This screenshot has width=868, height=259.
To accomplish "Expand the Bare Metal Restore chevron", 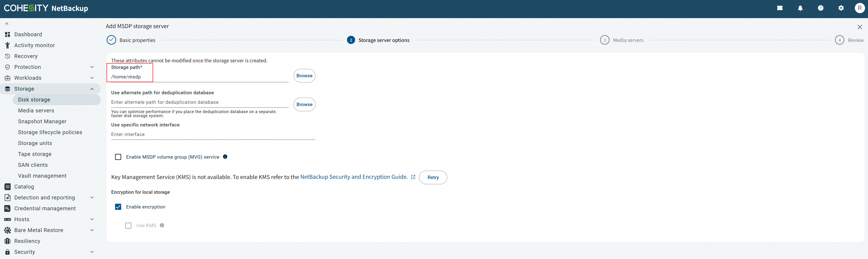I will [92, 230].
